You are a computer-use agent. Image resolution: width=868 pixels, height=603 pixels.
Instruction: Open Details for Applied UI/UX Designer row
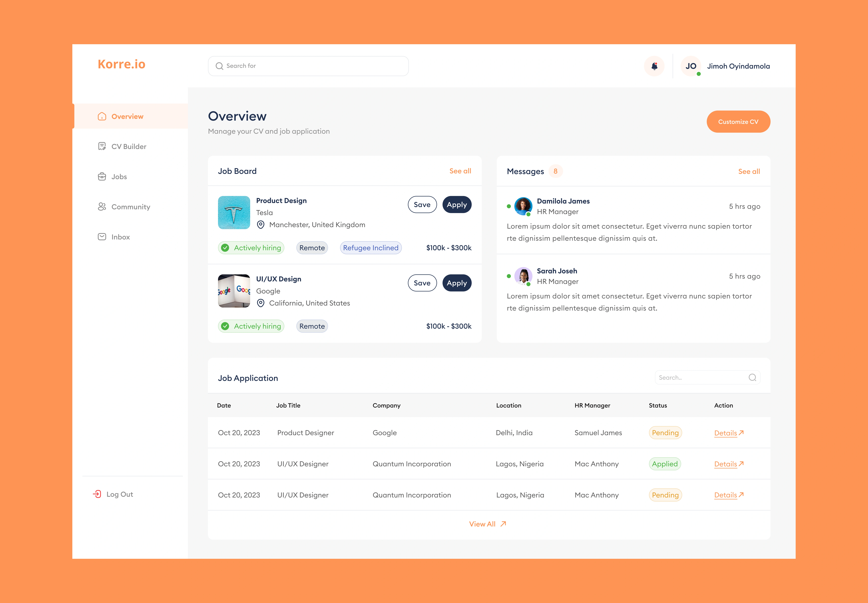click(729, 464)
